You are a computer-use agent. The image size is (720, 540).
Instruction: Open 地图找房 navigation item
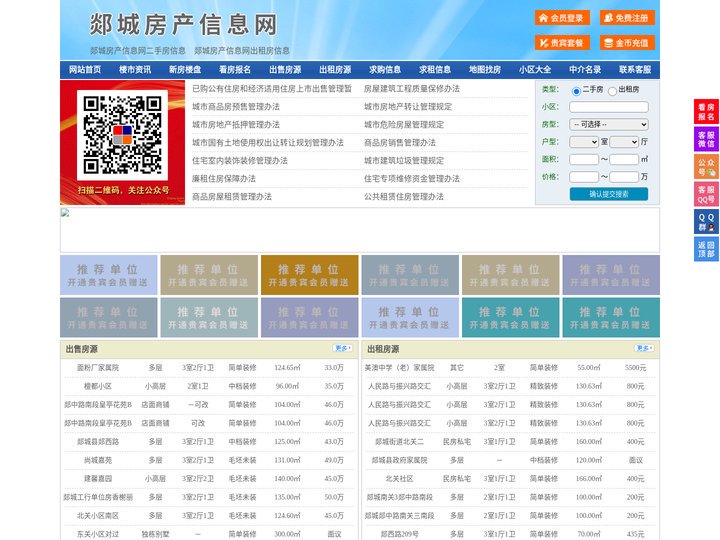485,70
